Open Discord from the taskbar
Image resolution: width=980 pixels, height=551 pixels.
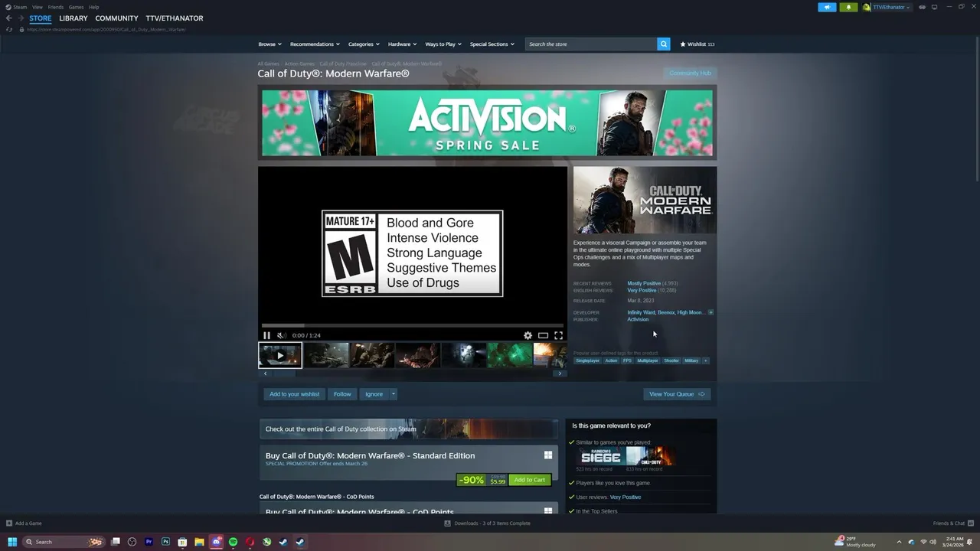(216, 542)
